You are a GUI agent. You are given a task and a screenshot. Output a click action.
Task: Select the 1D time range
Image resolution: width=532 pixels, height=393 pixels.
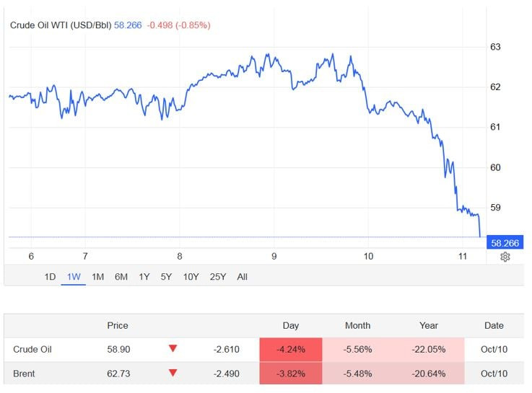tap(51, 276)
